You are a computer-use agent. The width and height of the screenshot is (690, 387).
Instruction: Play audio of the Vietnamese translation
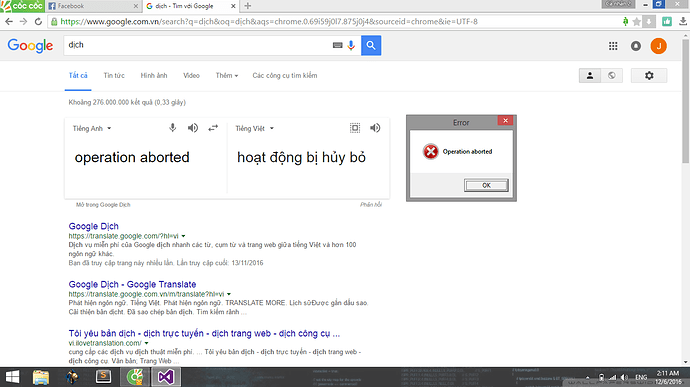pyautogui.click(x=375, y=128)
